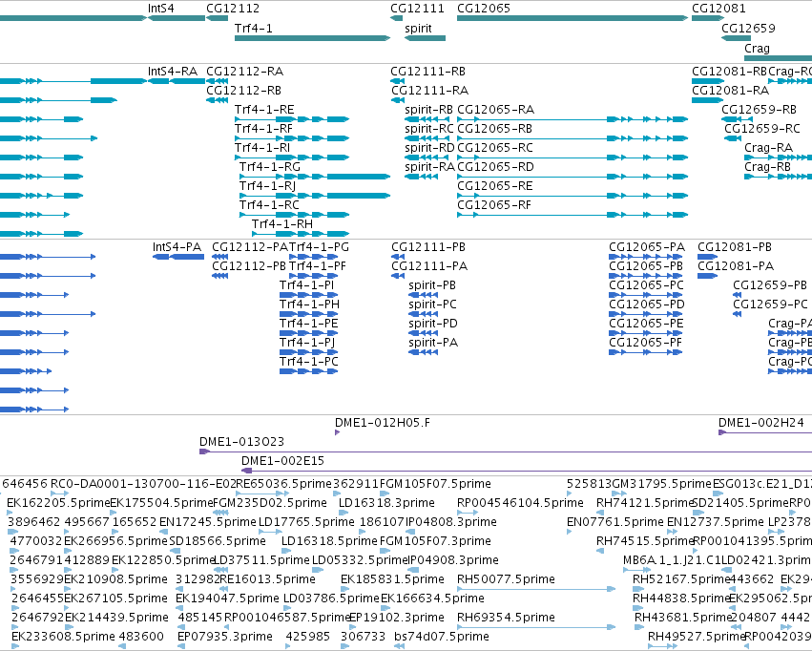Select transcript label CG12112-RB

click(243, 90)
